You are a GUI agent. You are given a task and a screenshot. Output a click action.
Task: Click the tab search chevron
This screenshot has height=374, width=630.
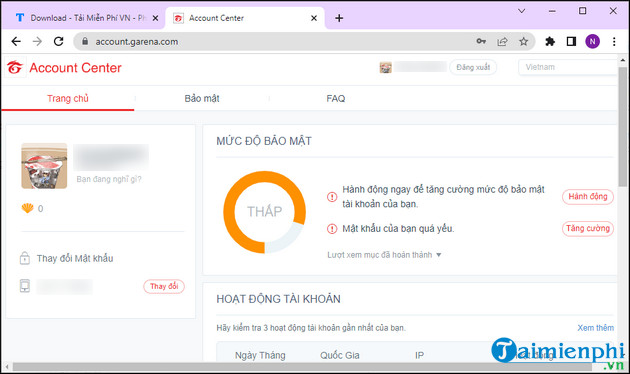coord(522,11)
